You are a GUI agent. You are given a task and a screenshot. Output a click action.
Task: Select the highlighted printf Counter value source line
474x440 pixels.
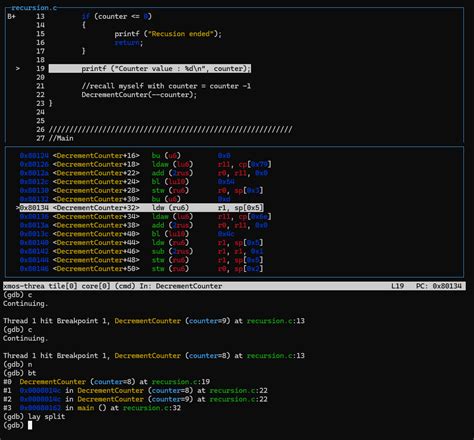point(150,68)
